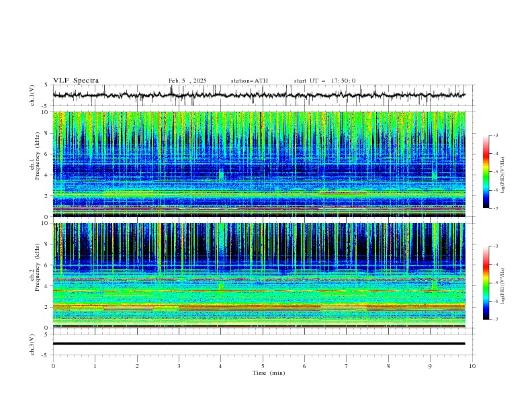Screen dimensions: 532x411
Task: Click the time axis tick label '1'
Action: tap(95, 366)
